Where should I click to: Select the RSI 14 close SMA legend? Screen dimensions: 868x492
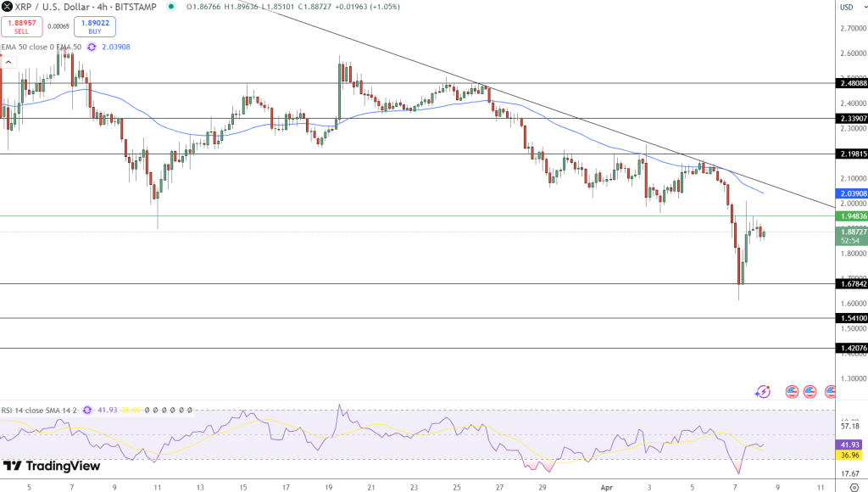pos(39,411)
